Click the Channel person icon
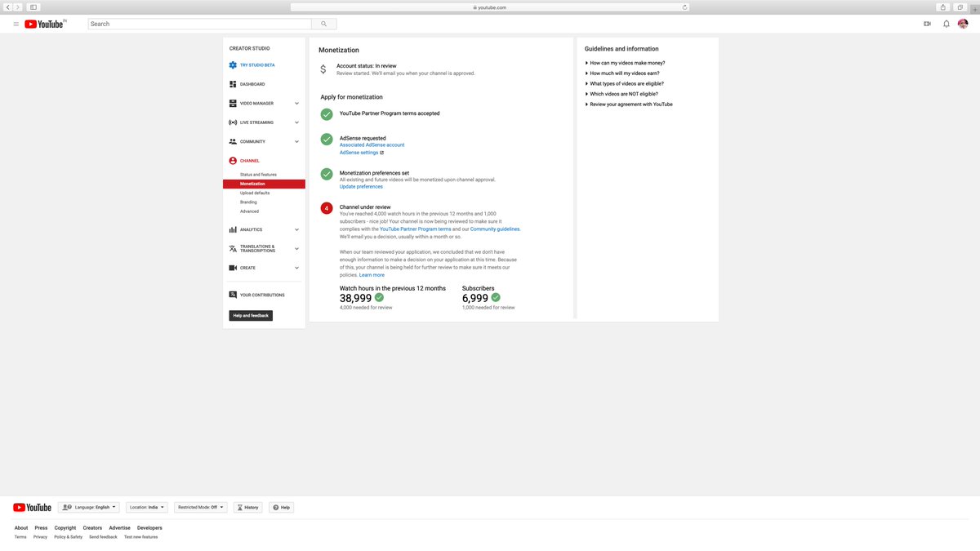This screenshot has height=551, width=980. tap(233, 161)
